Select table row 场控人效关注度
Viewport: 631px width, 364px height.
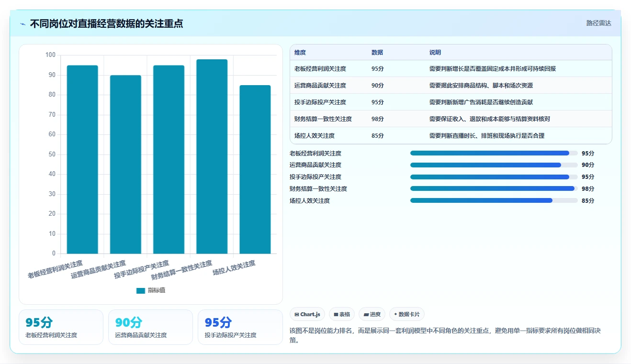coord(451,136)
